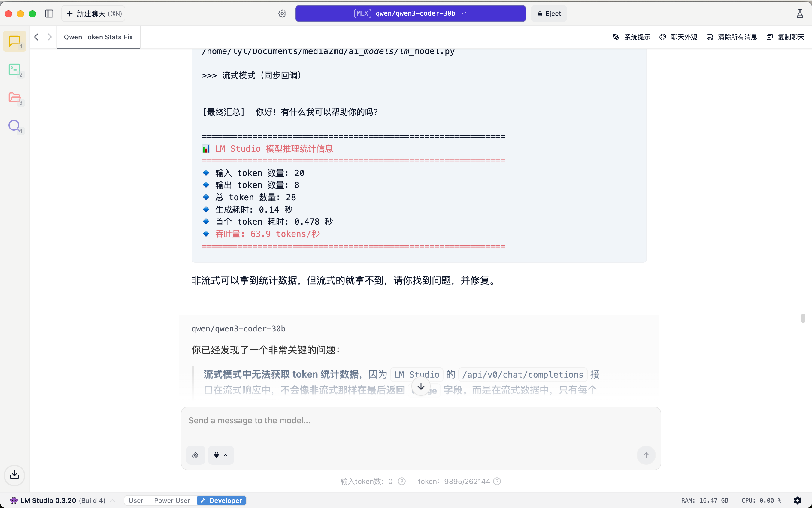Open the Developer terminal sidebar icon
The height and width of the screenshot is (508, 812).
(14, 70)
